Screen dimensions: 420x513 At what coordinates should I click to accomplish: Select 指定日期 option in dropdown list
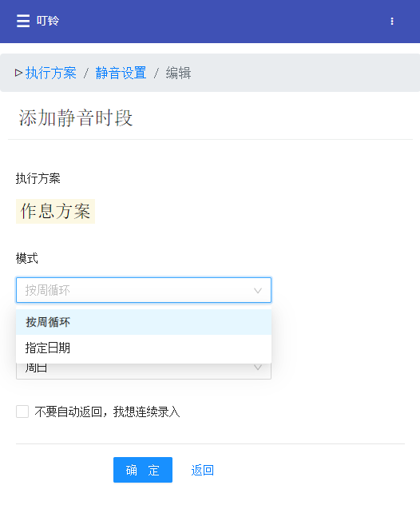[x=144, y=348]
